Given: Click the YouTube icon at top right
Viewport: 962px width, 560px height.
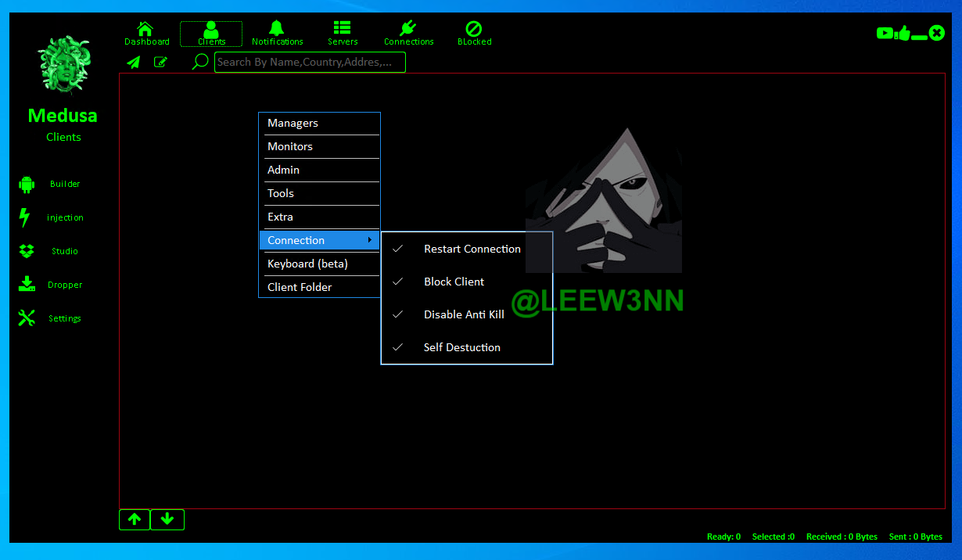Looking at the screenshot, I should pyautogui.click(x=885, y=33).
